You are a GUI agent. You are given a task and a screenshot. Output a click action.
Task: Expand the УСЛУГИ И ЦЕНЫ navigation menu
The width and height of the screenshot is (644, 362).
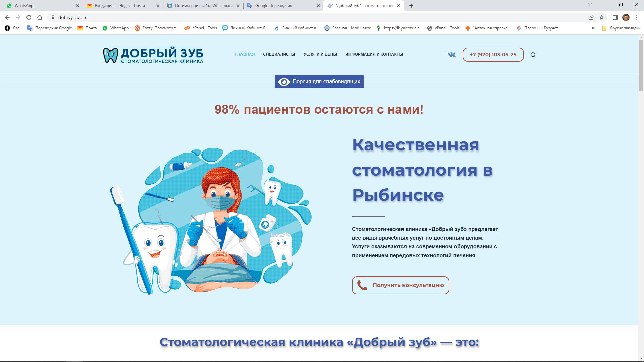(x=320, y=54)
